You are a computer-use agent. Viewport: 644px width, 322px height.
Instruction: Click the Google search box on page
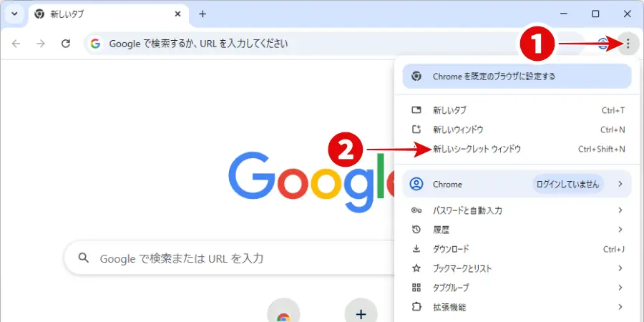[x=229, y=258]
